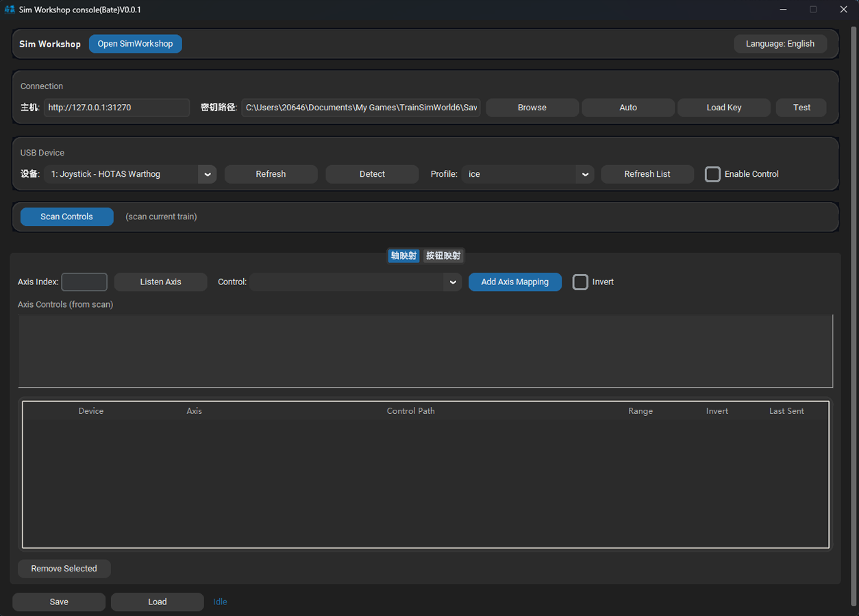This screenshot has height=616, width=859.
Task: Toggle the Invert checkbox
Action: 580,282
